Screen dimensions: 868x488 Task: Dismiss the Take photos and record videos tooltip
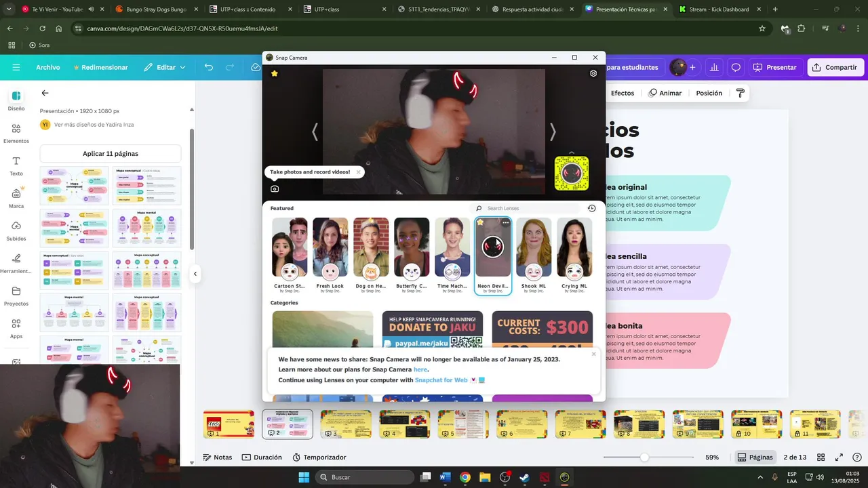pos(359,172)
